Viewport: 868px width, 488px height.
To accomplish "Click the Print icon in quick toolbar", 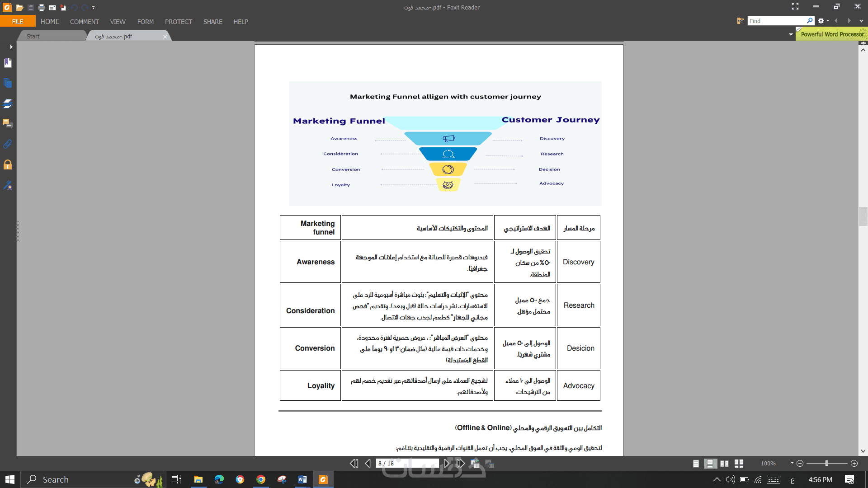I will (x=42, y=8).
